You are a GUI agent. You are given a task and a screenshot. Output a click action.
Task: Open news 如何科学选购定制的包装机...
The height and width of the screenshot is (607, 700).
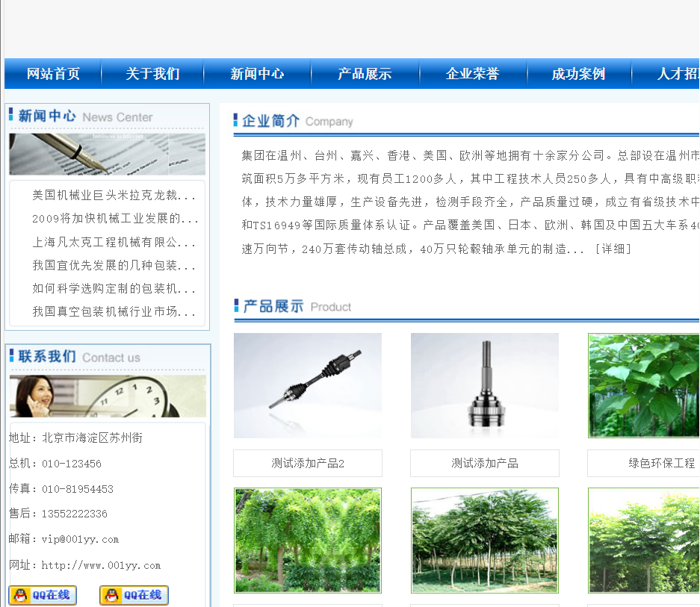coord(114,289)
